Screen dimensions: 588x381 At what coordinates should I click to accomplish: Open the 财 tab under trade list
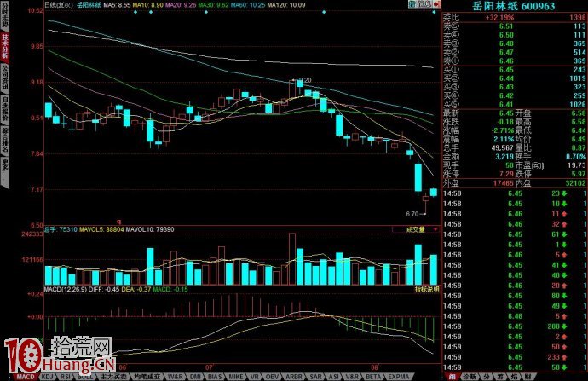528,377
